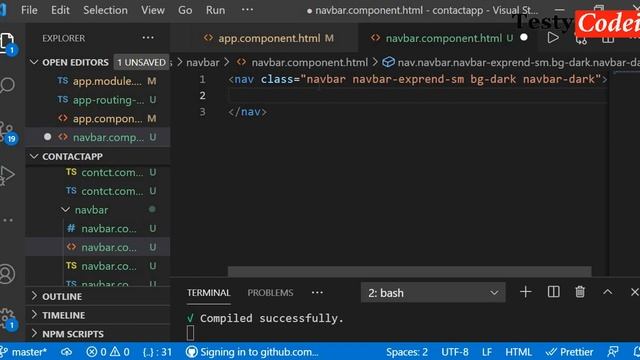Show more menu bar items ellipsis
This screenshot has width=640, height=360.
pos(247,10)
